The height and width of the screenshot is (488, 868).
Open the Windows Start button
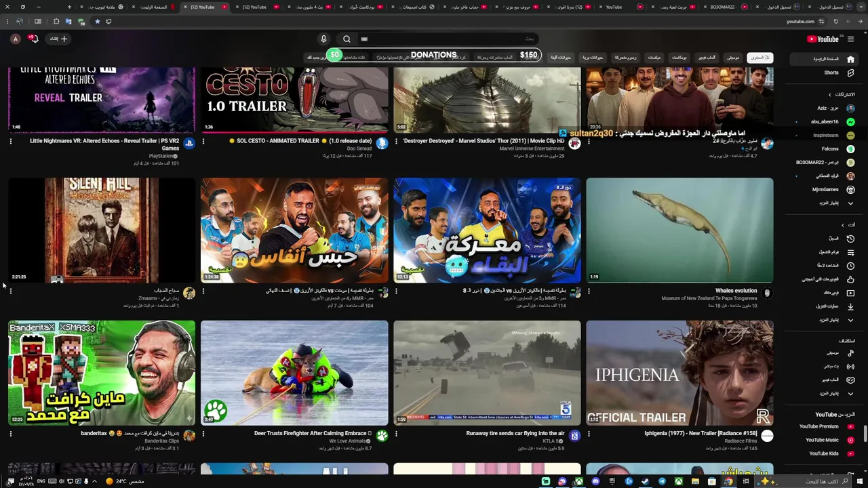[861, 482]
